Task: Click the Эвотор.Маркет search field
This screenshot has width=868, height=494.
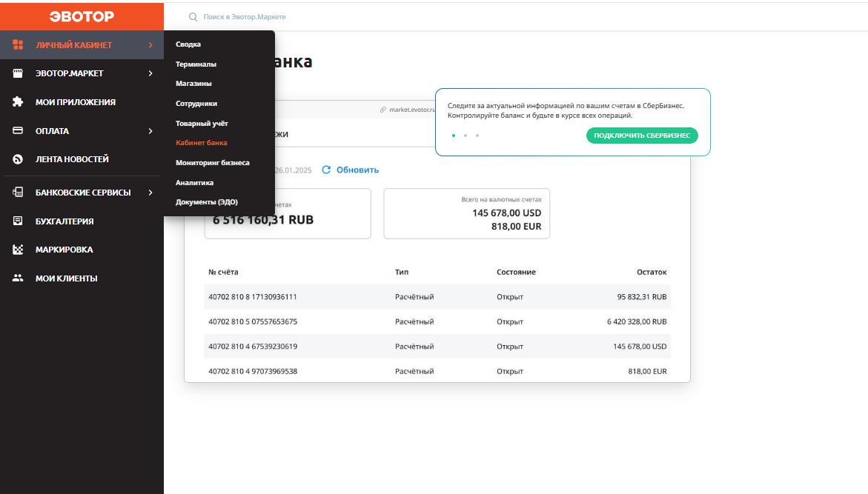Action: (x=245, y=17)
